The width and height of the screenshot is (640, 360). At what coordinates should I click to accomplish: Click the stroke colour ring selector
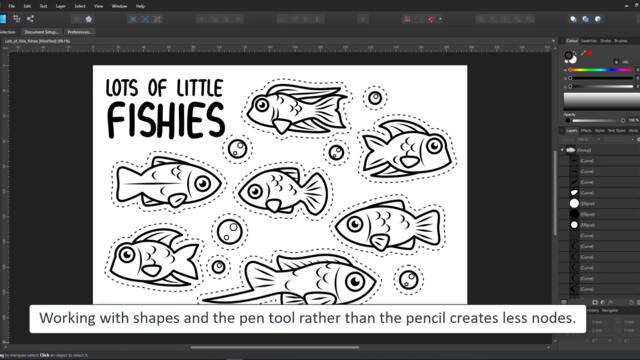(x=568, y=55)
